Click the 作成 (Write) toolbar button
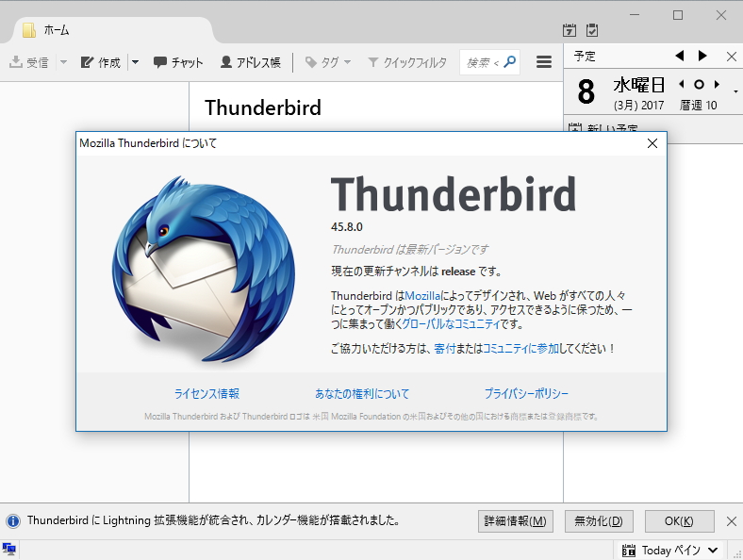This screenshot has width=743, height=560. point(101,62)
